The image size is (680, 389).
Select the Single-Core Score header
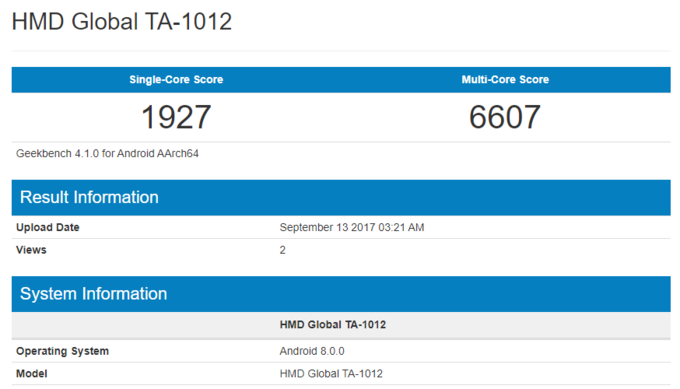coord(176,79)
